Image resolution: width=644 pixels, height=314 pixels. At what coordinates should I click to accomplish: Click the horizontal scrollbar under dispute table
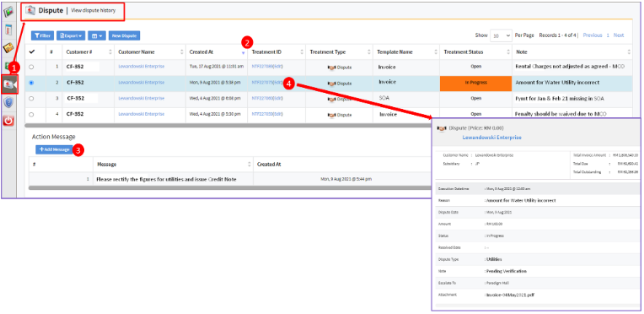228,124
